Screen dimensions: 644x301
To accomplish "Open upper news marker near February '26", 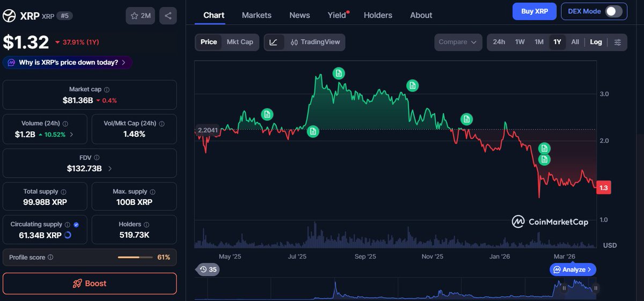I will coord(544,149).
